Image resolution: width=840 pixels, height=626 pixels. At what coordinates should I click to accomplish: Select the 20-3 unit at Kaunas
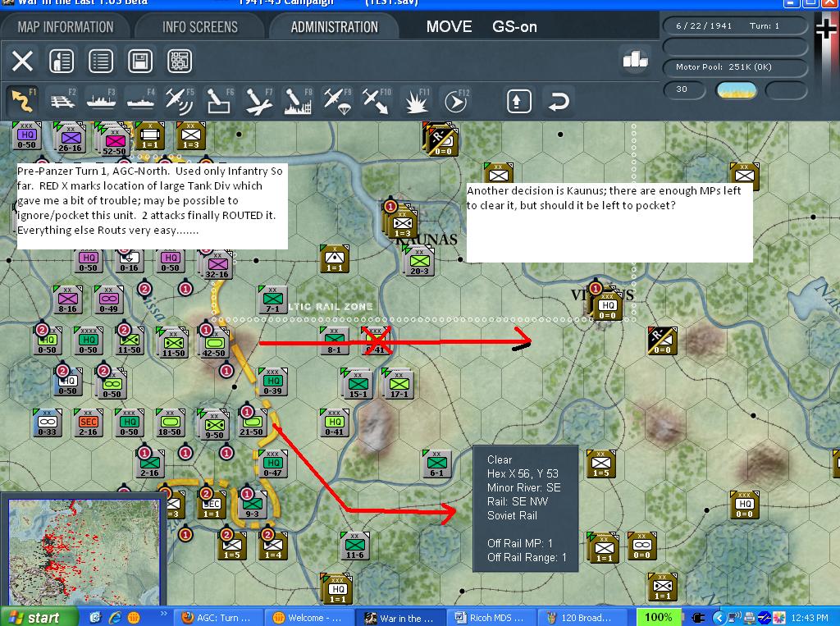coord(419,262)
